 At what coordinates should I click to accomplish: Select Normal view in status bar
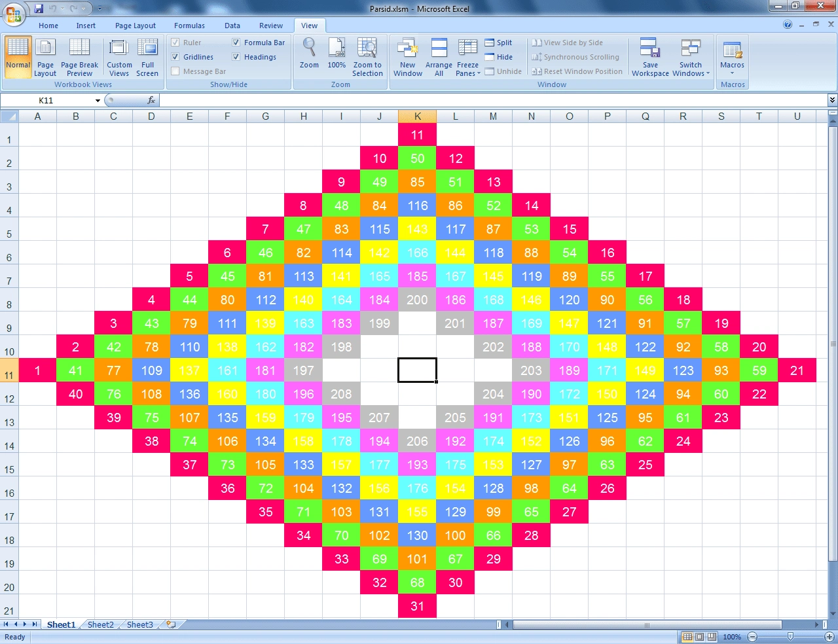click(x=687, y=637)
